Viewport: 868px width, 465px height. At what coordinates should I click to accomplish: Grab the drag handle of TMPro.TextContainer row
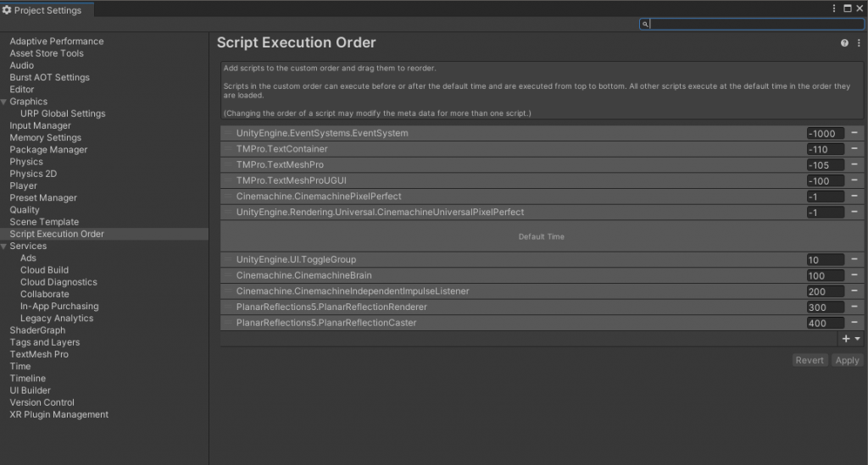pyautogui.click(x=227, y=149)
